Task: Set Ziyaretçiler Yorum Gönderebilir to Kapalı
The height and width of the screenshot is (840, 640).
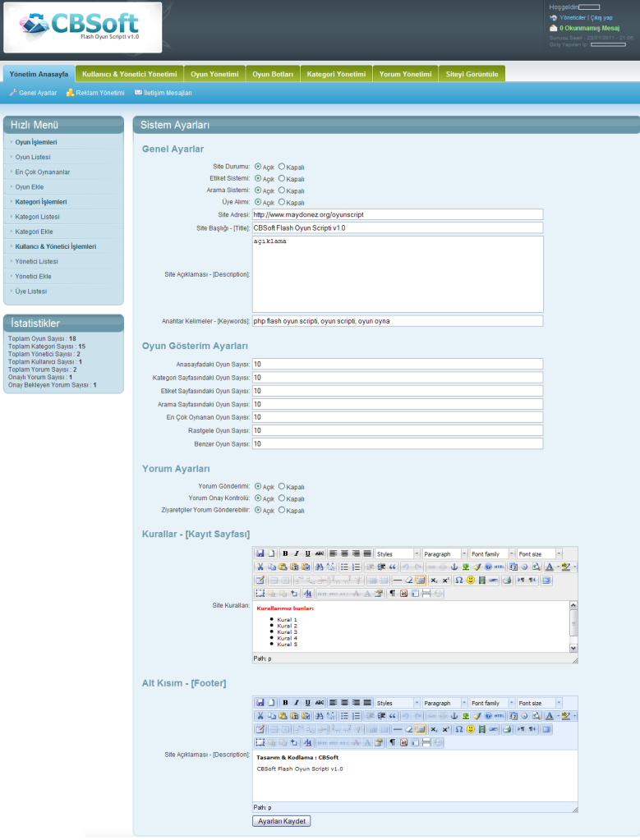Action: coord(282,510)
